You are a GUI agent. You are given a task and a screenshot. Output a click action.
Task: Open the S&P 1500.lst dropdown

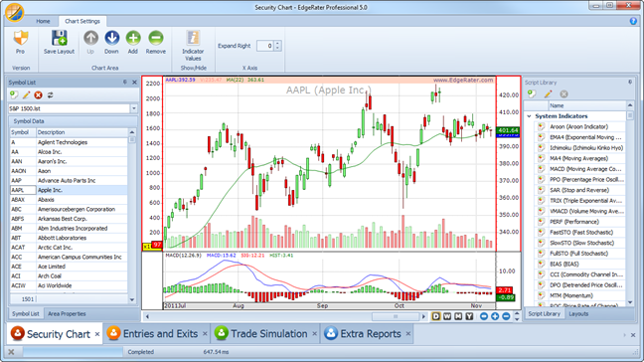coord(134,108)
